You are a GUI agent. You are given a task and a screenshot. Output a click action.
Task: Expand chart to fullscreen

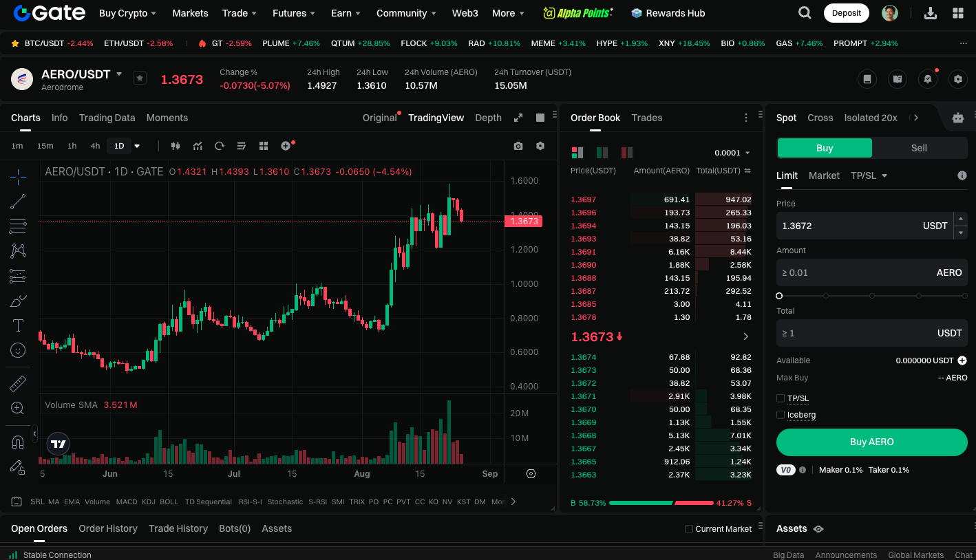tap(518, 118)
